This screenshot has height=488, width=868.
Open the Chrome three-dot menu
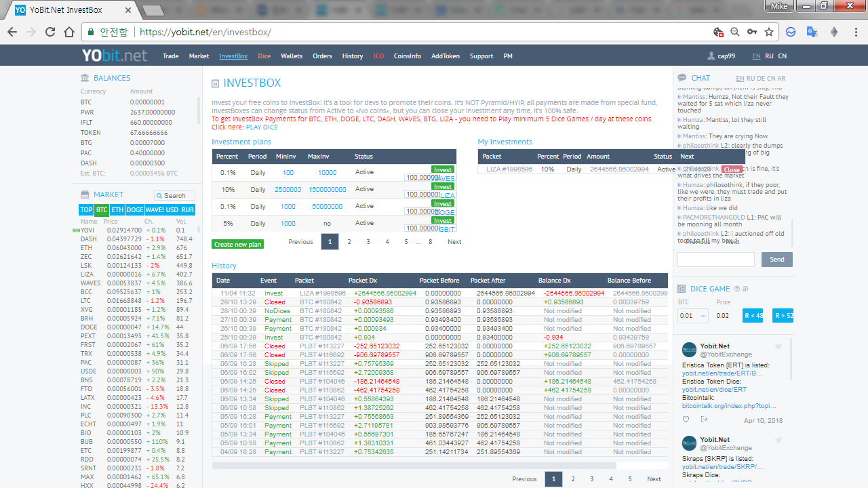(x=854, y=32)
